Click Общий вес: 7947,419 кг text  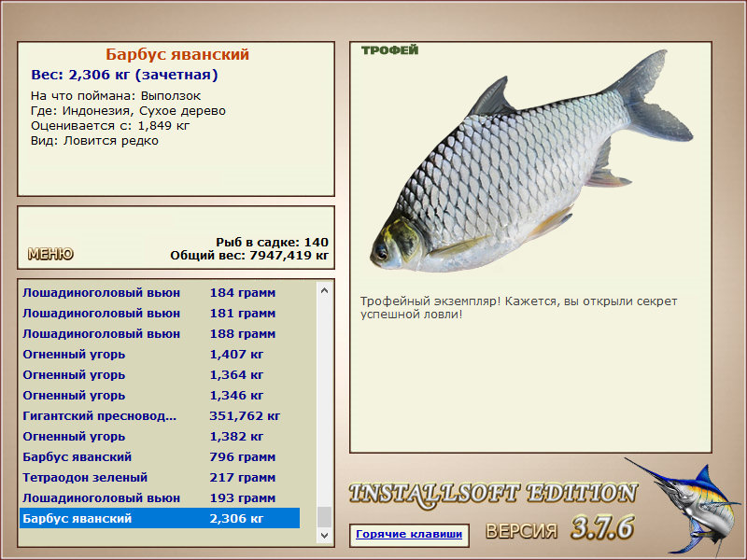click(x=249, y=255)
